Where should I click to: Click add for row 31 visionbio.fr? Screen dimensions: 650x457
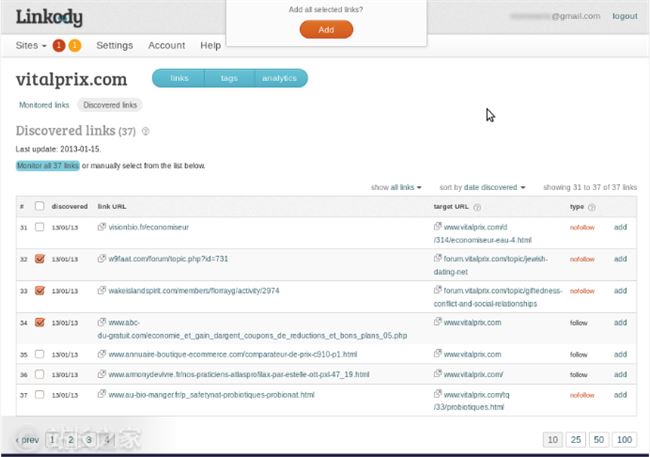point(620,227)
